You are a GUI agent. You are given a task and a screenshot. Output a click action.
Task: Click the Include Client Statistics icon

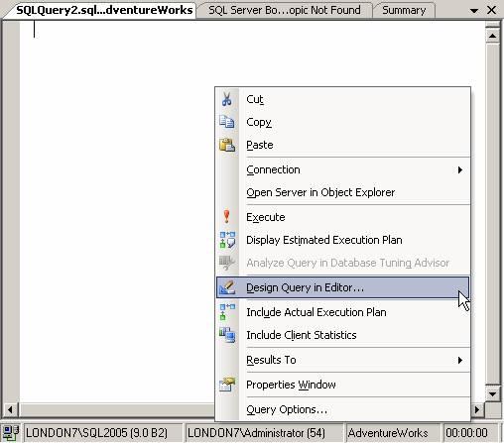tap(227, 335)
